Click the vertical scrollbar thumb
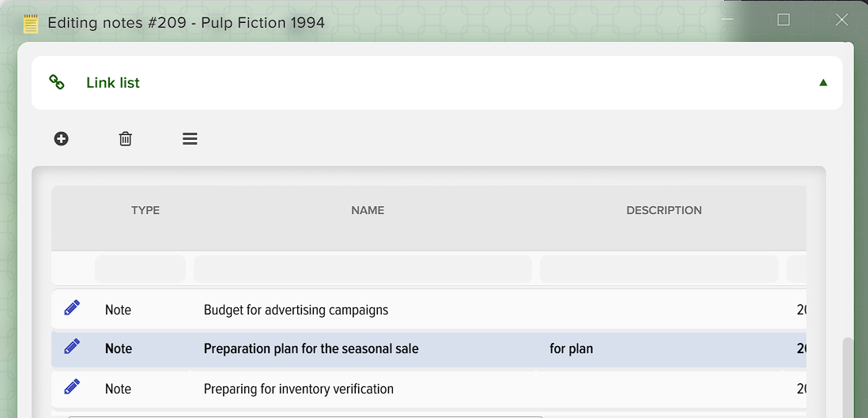Image resolution: width=868 pixels, height=418 pixels. click(x=847, y=378)
